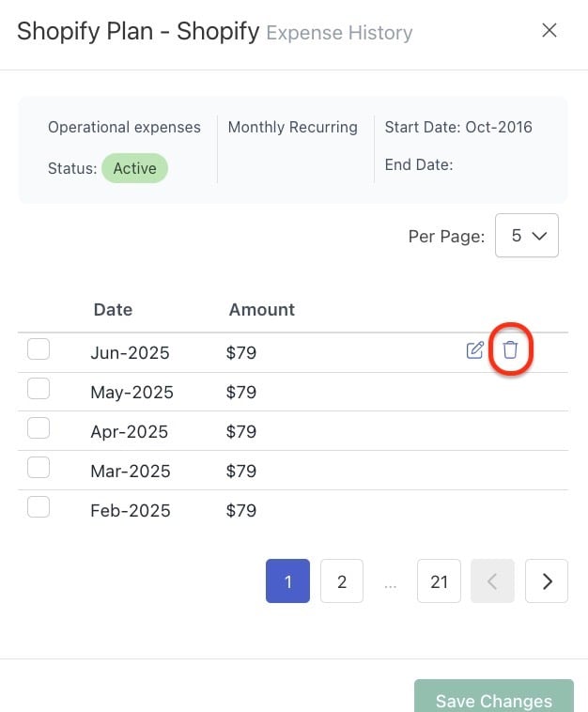Click the Shopify Plan - Shopify title
Image resolution: width=588 pixels, height=712 pixels.
coord(138,32)
